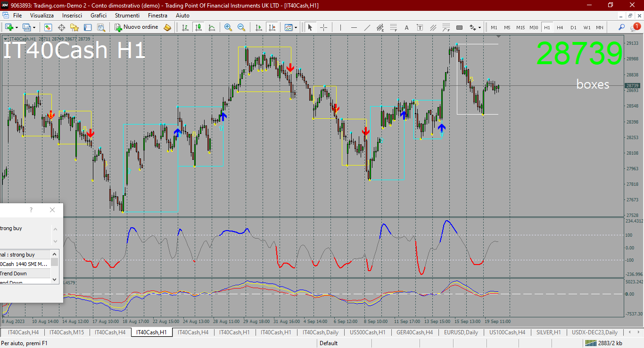Click the down arrow of the dialog list scrollbar
The width and height of the screenshot is (644, 348).
[x=55, y=279]
